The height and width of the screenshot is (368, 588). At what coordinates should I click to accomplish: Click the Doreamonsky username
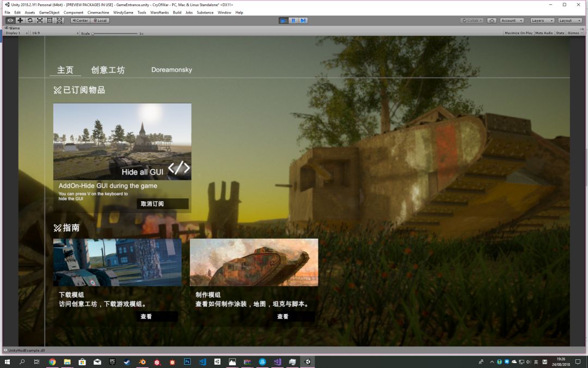(171, 70)
